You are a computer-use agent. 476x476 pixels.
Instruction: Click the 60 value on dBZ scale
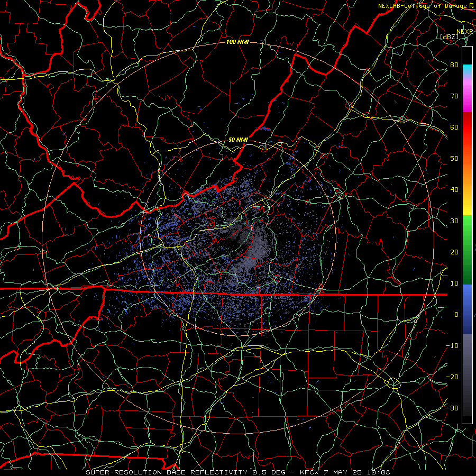pyautogui.click(x=454, y=127)
